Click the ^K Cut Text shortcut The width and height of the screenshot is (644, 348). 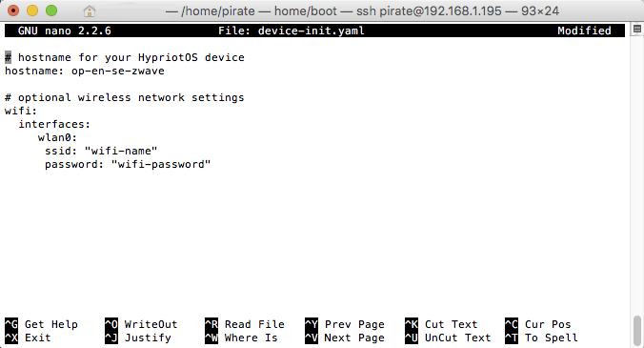point(441,324)
